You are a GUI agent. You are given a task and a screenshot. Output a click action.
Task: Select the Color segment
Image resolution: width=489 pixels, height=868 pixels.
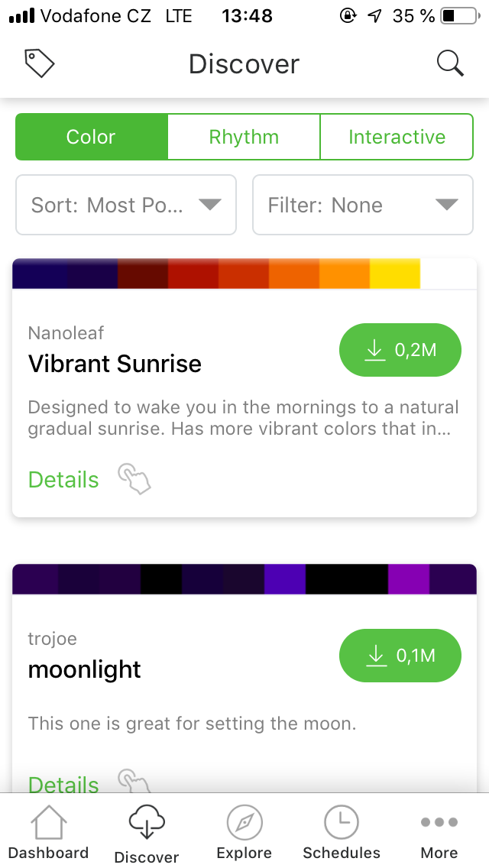[x=91, y=137]
